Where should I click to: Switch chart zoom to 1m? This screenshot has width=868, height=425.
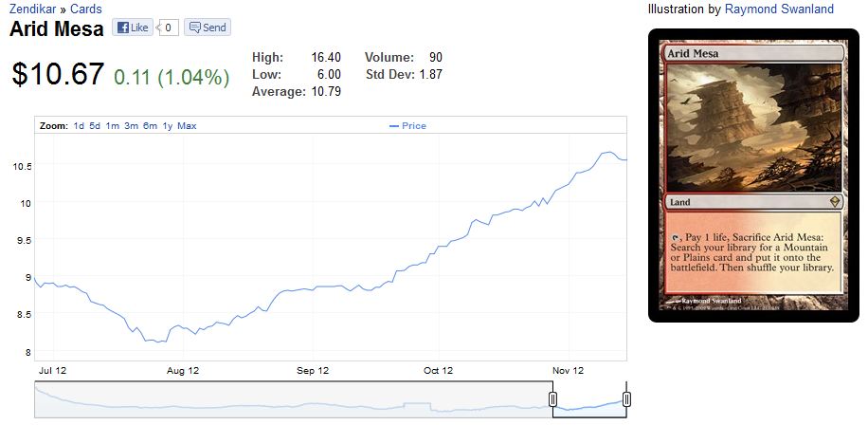[112, 126]
